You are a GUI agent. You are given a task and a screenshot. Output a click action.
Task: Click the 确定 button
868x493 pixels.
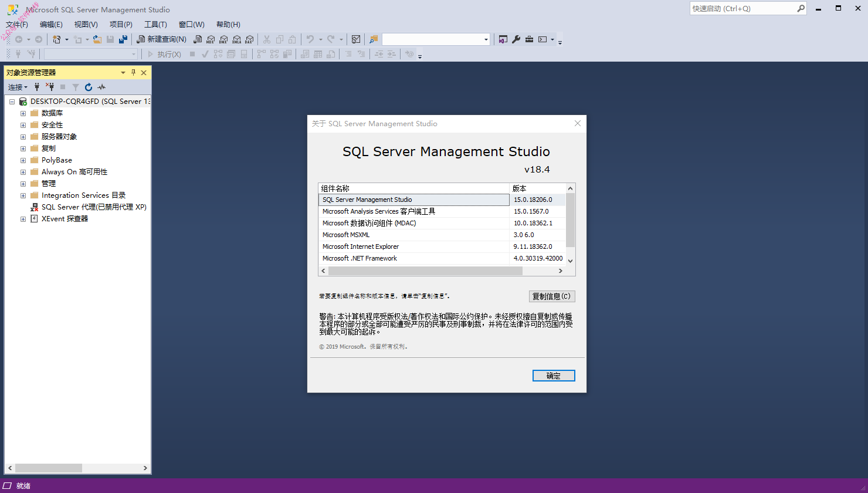click(554, 376)
